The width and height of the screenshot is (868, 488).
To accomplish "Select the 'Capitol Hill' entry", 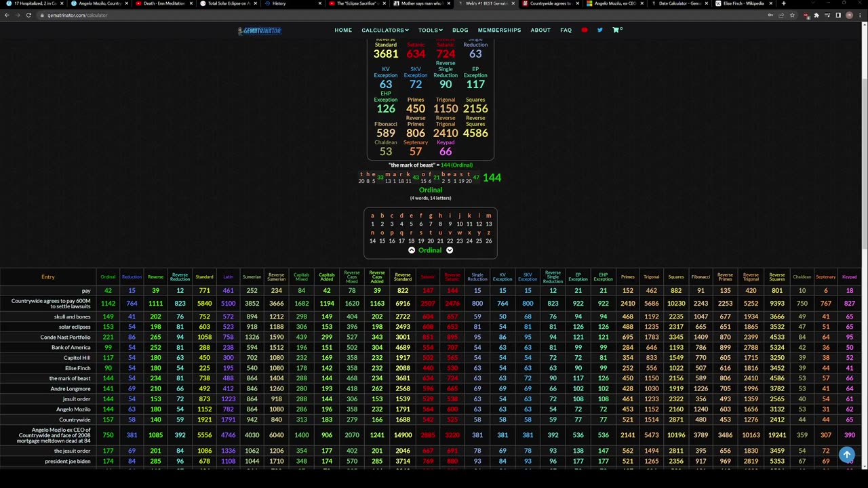I will coord(77,358).
